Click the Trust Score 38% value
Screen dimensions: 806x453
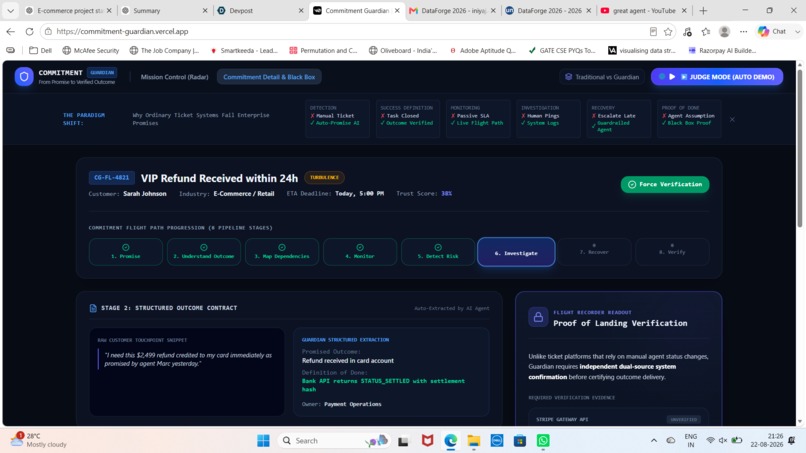point(446,194)
